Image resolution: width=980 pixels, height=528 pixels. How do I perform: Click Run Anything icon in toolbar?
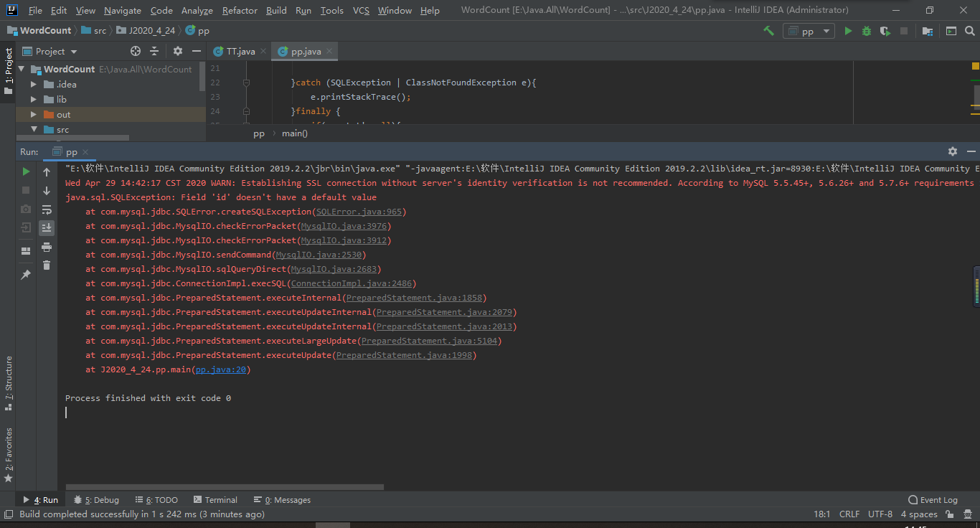click(951, 31)
